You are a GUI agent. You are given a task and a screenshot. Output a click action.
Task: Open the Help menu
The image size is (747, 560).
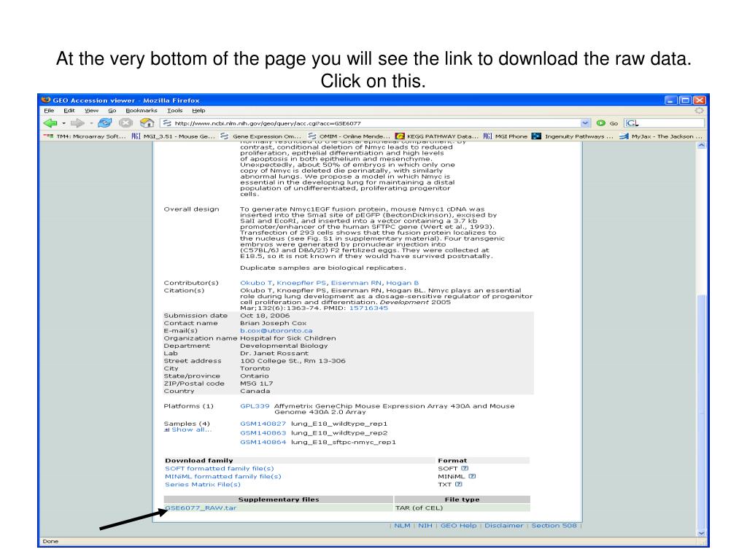coord(198,111)
